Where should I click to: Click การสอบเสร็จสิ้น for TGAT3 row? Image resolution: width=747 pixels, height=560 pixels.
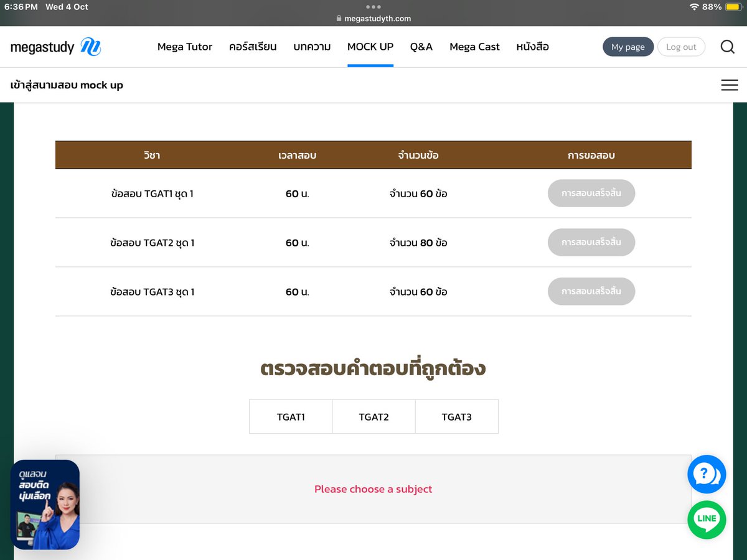pos(591,291)
